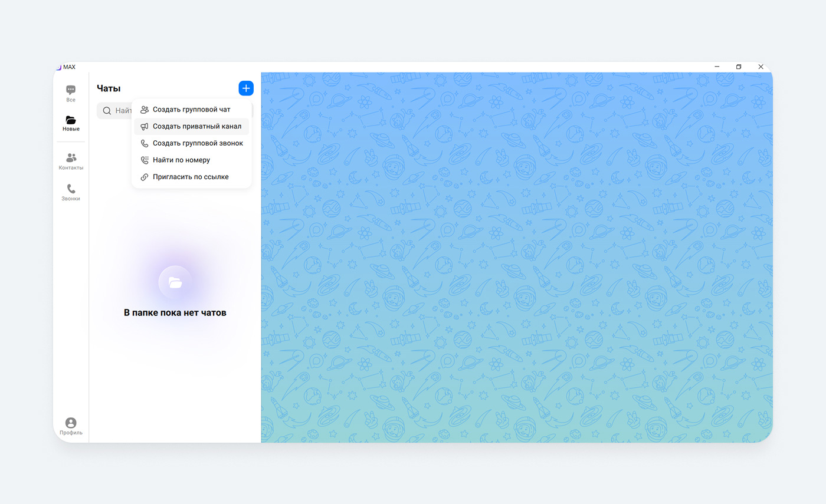The height and width of the screenshot is (504, 826).
Task: Click the empty folder icon placeholder
Action: pyautogui.click(x=175, y=282)
